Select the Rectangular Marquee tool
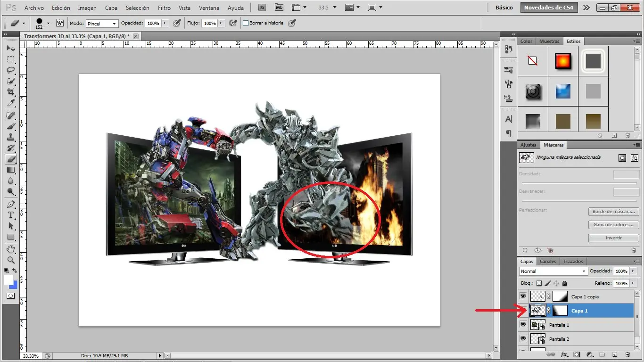644x362 pixels. click(x=10, y=59)
